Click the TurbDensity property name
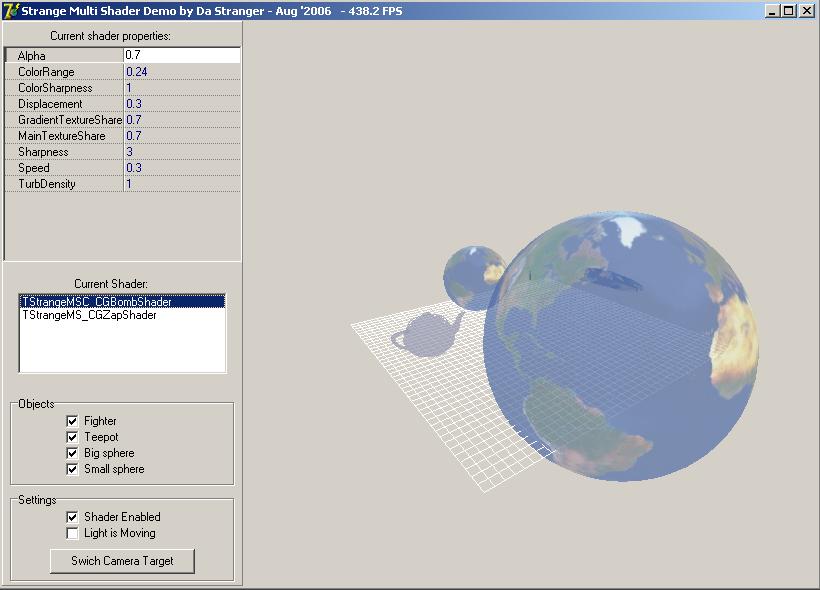The image size is (820, 590). click(47, 184)
